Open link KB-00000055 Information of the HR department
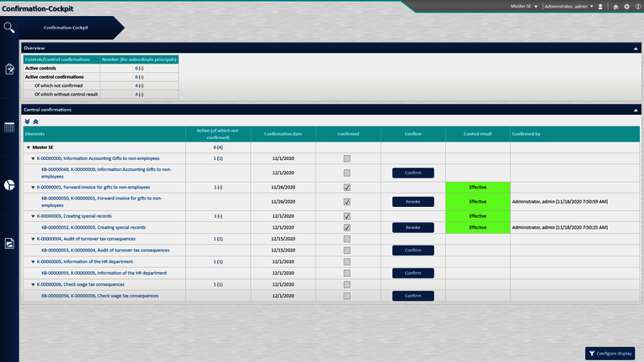Screen dimensions: 644x362 click(104, 273)
